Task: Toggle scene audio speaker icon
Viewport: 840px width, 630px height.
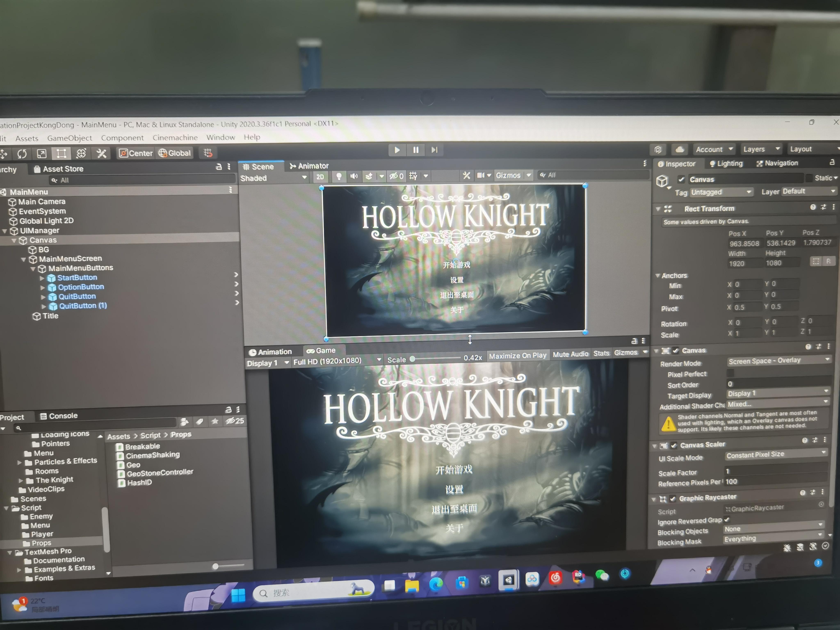Action: pyautogui.click(x=354, y=176)
